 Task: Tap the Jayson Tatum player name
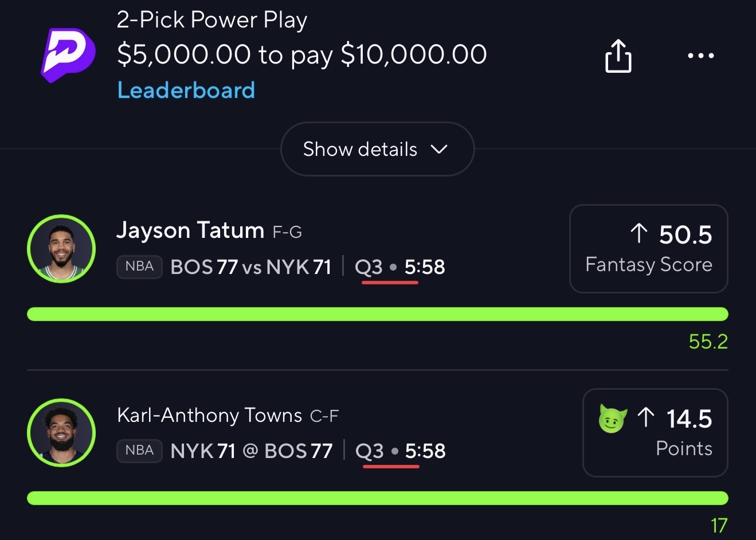(x=190, y=230)
